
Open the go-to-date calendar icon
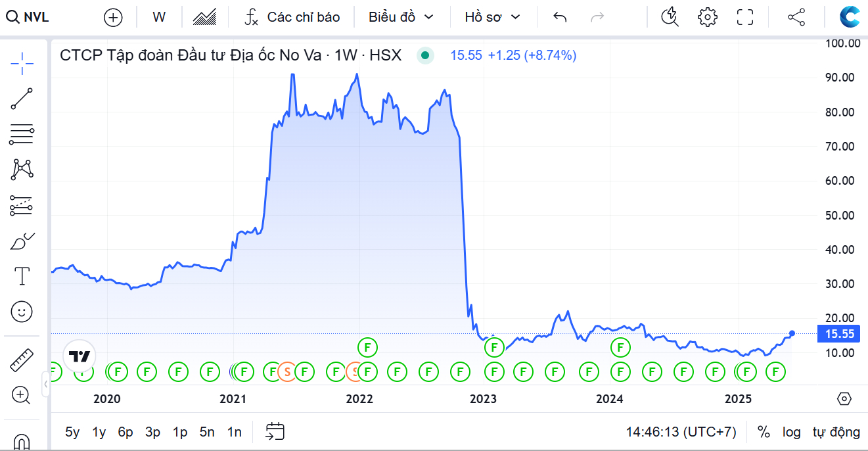275,432
